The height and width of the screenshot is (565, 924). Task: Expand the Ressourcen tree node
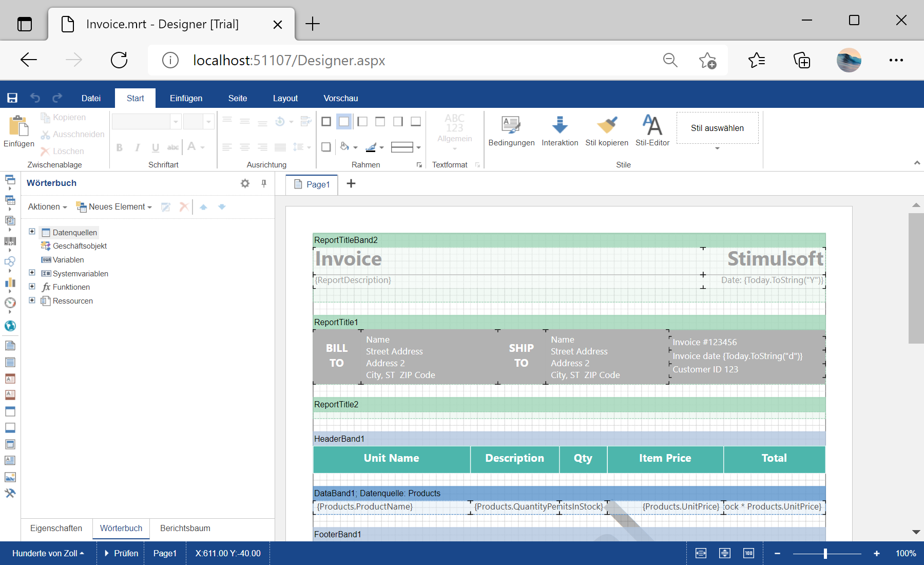pyautogui.click(x=32, y=300)
